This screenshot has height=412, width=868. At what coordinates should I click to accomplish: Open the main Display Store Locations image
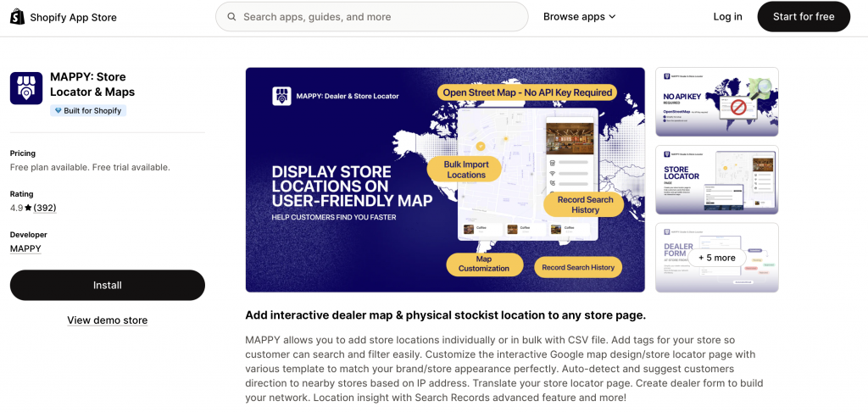pos(445,180)
